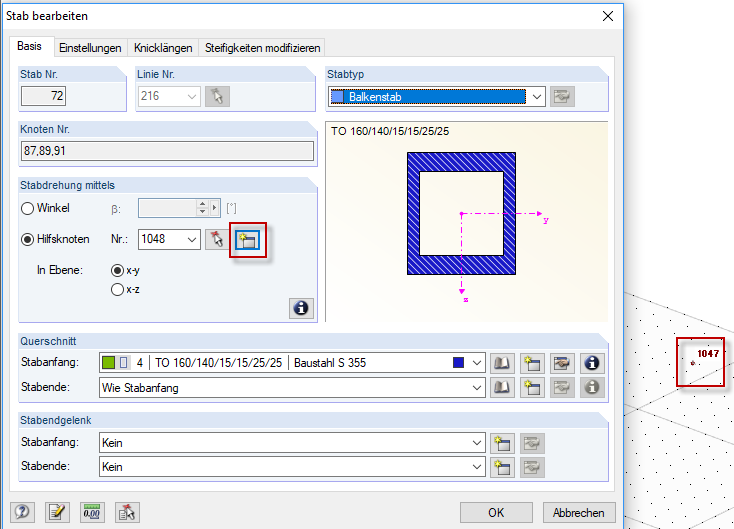This screenshot has width=734, height=529.
Task: Show cross-section info for Stabende
Action: click(x=592, y=388)
